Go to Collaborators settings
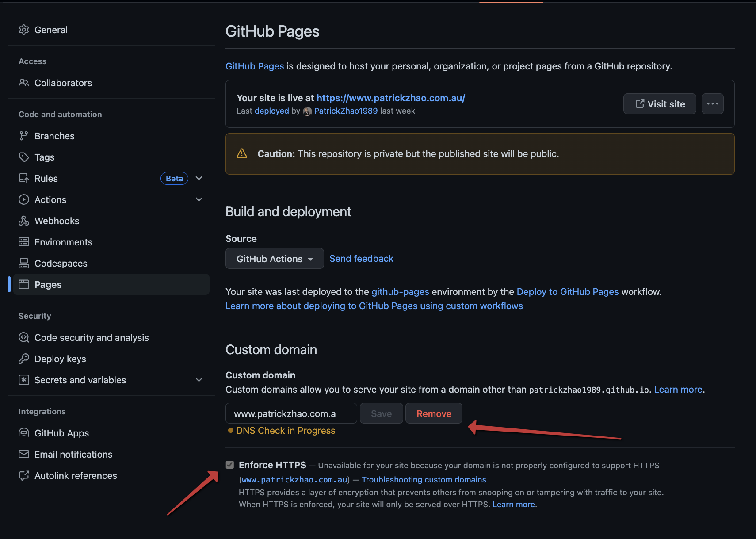The image size is (756, 539). point(111,83)
